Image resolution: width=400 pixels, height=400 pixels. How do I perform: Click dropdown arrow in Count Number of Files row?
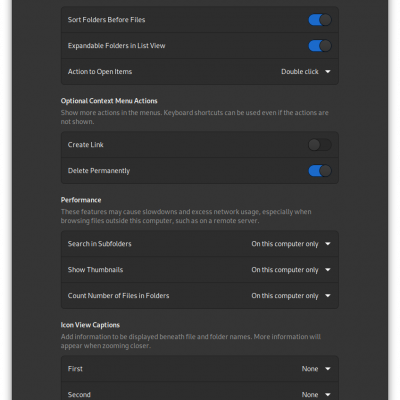coord(328,296)
